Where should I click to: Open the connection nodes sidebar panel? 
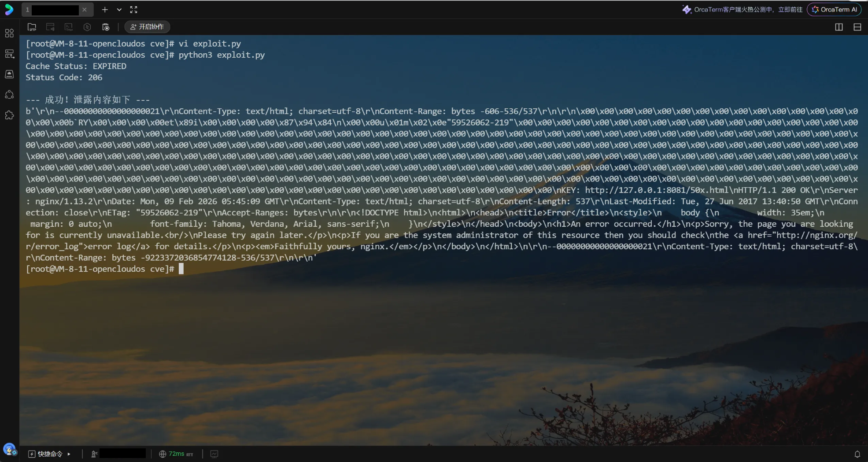9,95
